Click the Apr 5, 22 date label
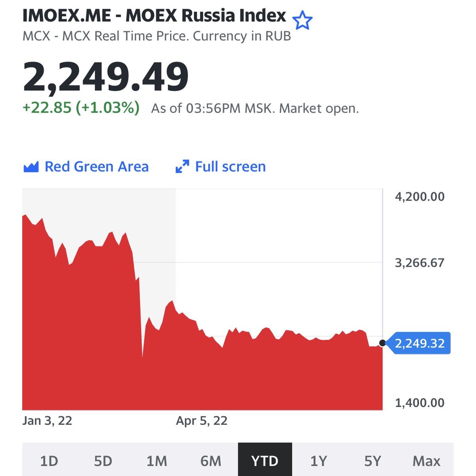The image size is (476, 476). [x=202, y=421]
